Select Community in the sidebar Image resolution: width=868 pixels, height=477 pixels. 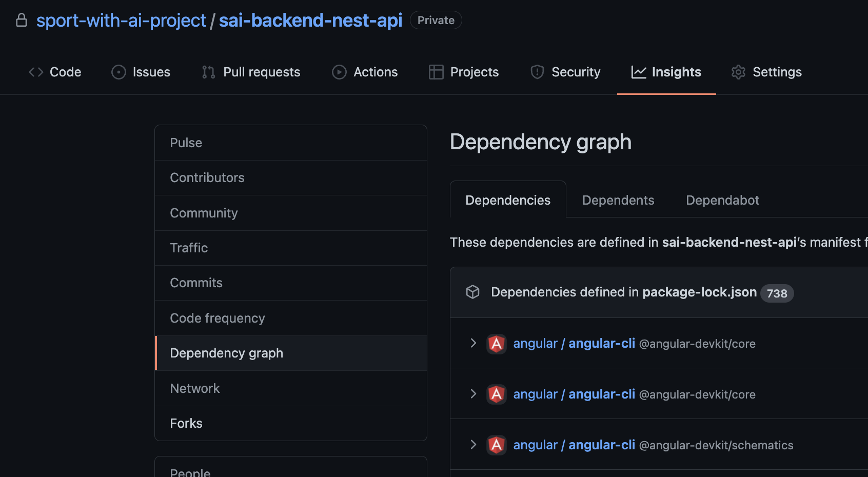(291, 213)
